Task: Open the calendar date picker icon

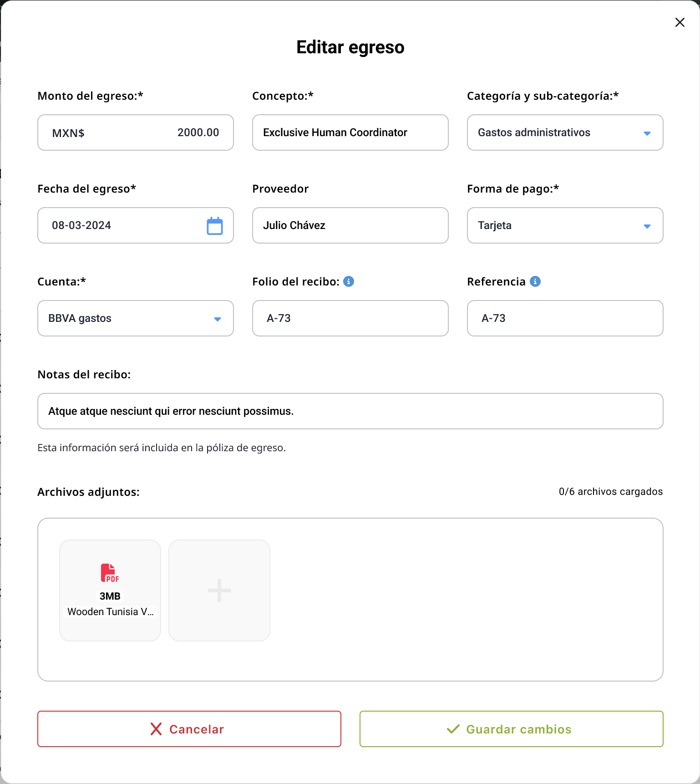Action: [x=215, y=226]
